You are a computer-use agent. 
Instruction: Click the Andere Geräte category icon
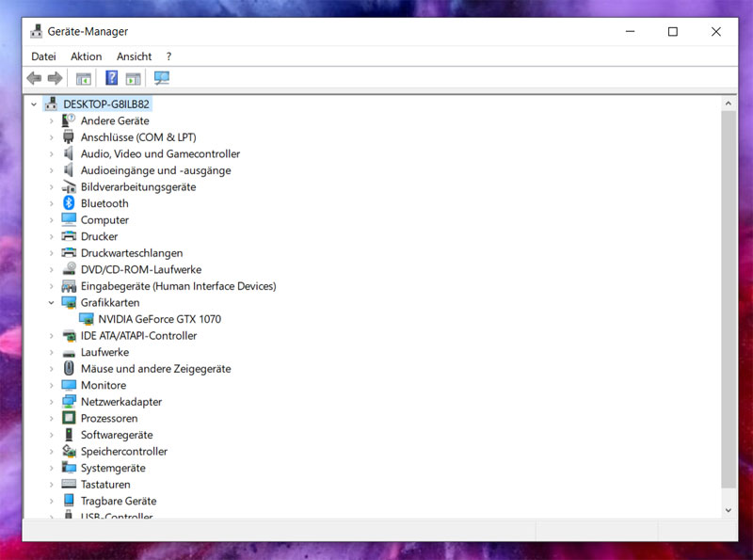pyautogui.click(x=69, y=120)
